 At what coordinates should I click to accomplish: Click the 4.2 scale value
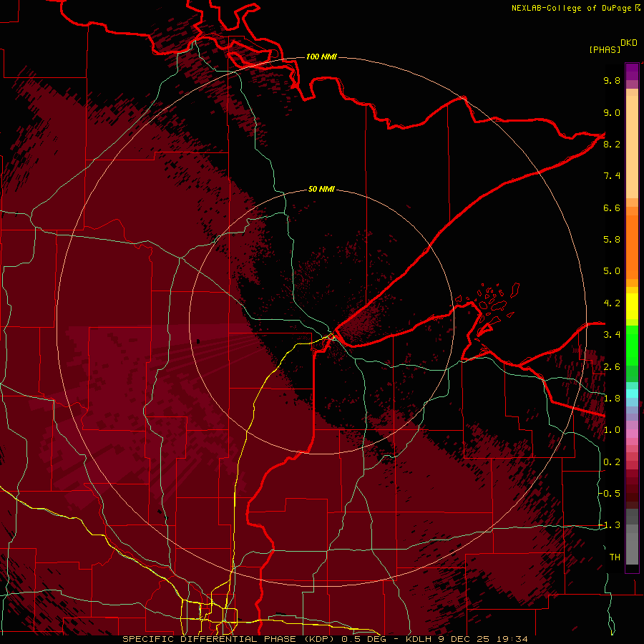[x=612, y=303]
